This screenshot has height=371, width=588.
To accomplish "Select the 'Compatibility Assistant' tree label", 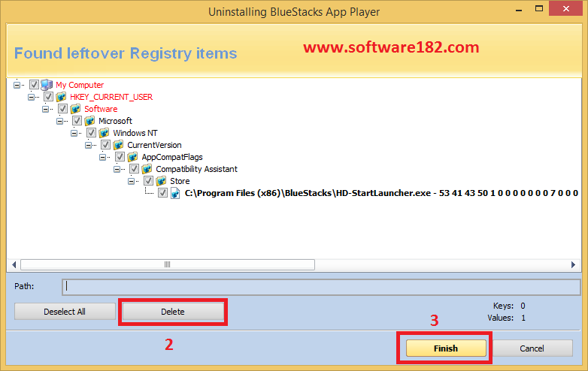I will [x=196, y=169].
